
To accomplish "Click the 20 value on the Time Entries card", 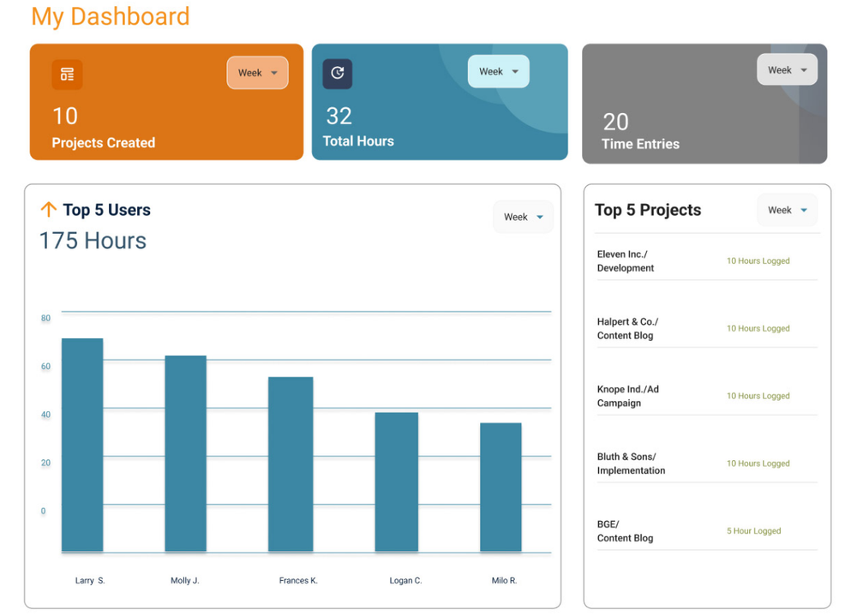I will point(615,122).
